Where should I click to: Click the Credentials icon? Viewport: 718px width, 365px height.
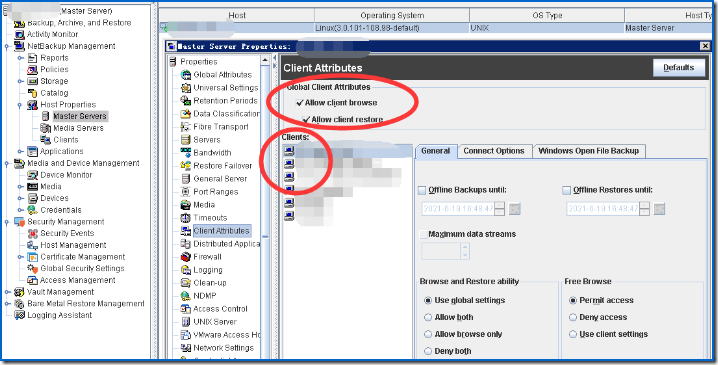tap(33, 210)
